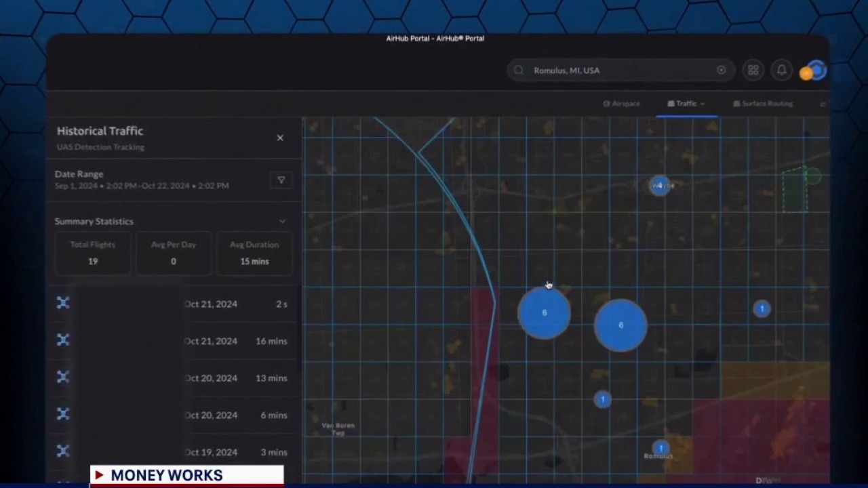Expand the Traffic tab dropdown

pyautogui.click(x=703, y=104)
